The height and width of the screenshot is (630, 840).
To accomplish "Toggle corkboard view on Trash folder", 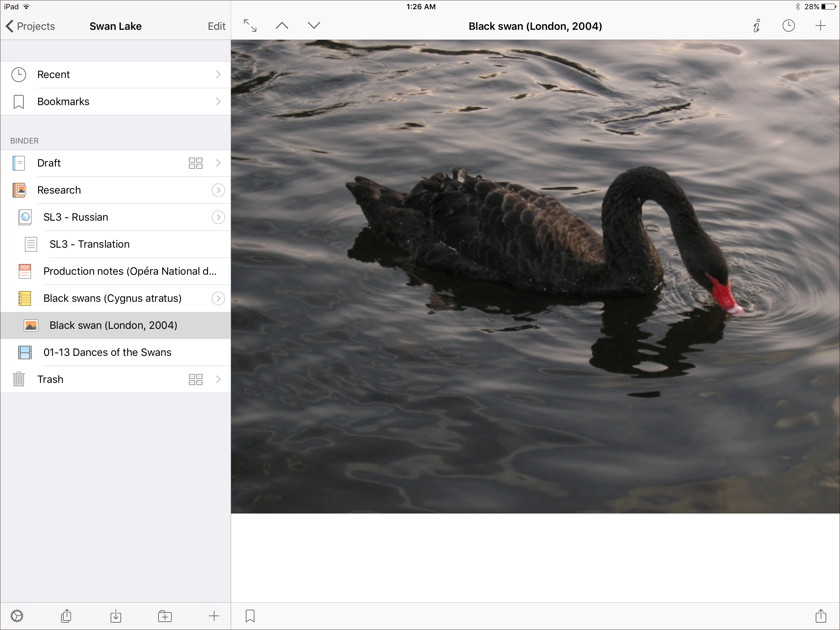I will click(196, 379).
